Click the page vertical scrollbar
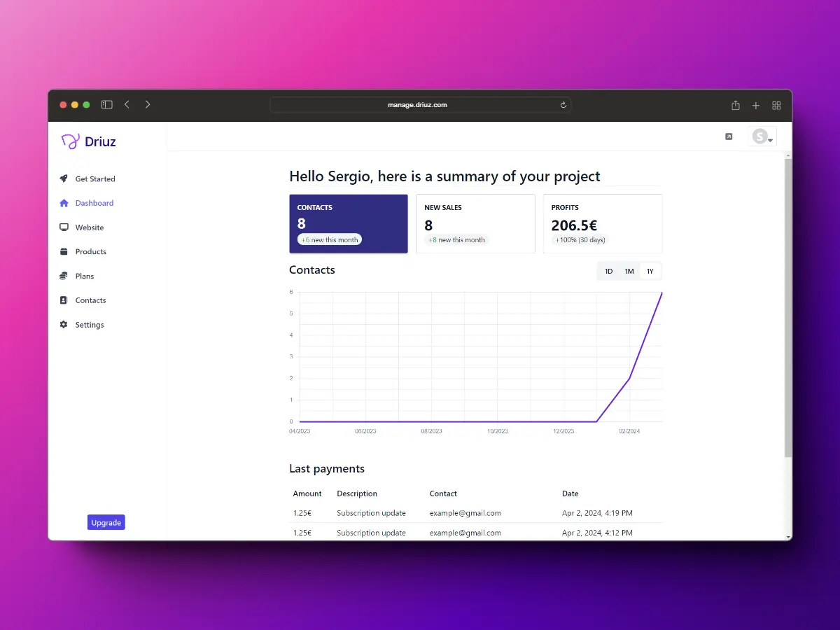840x630 pixels. point(788,308)
